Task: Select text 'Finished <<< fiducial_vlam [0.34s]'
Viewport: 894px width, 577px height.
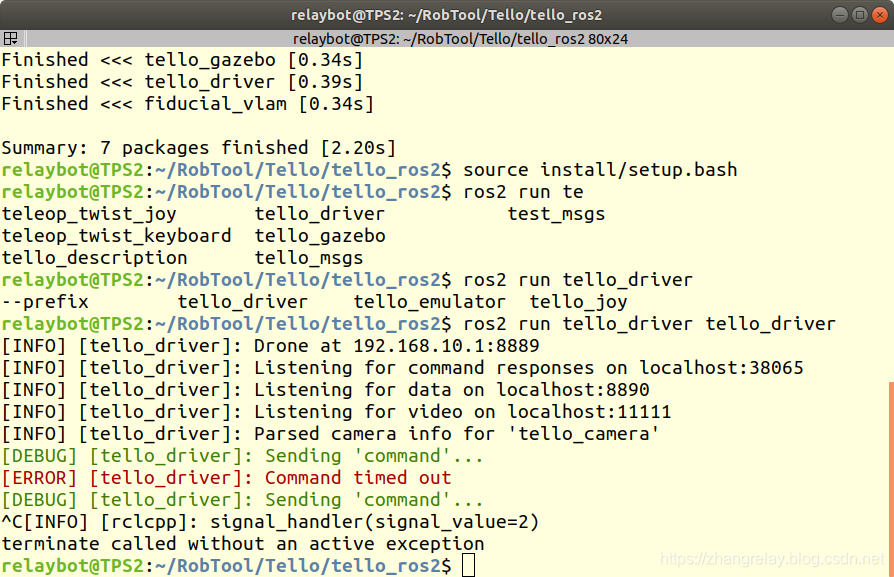Action: tap(188, 104)
